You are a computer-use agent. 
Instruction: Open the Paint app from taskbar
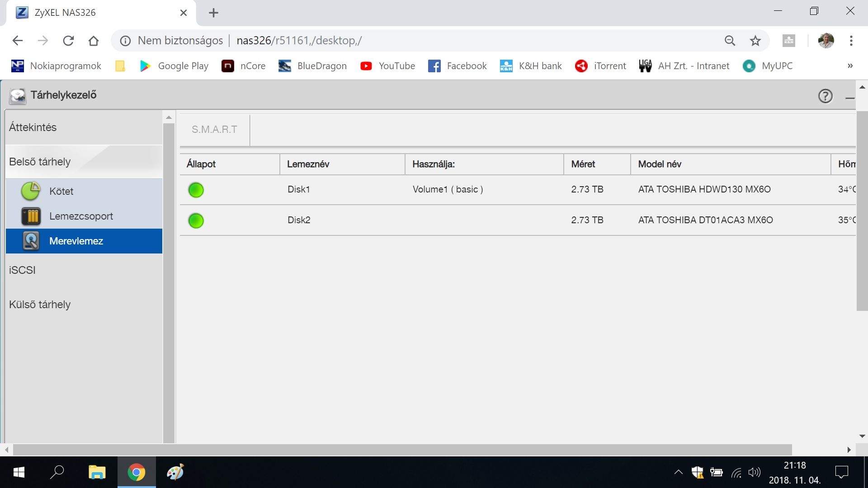tap(175, 472)
